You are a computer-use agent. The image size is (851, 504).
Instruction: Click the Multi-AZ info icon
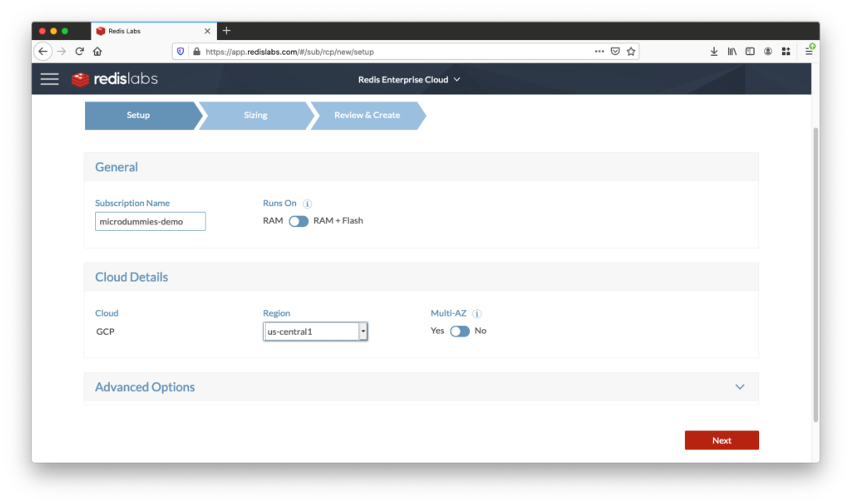(477, 314)
